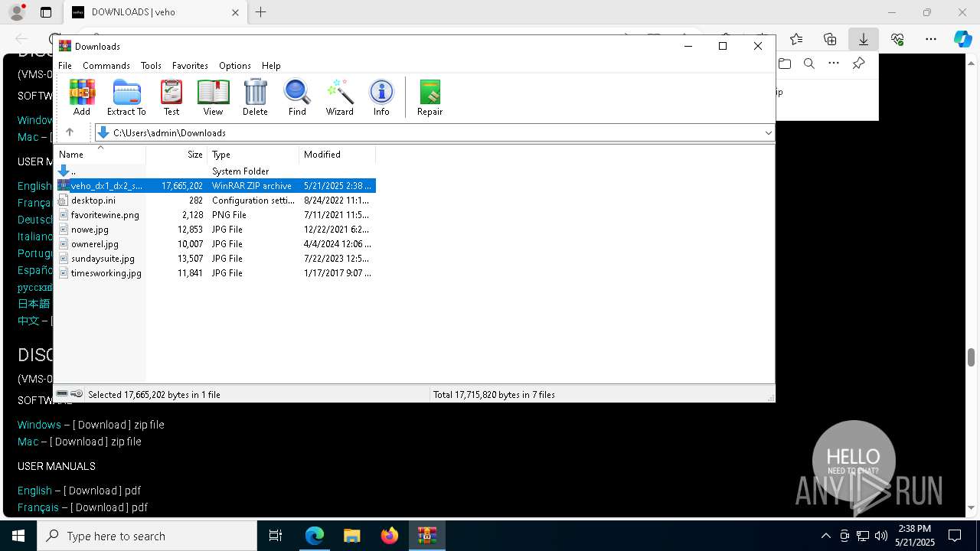The image size is (980, 551).
Task: Select sundaysuite.jpg file
Action: (x=215, y=259)
